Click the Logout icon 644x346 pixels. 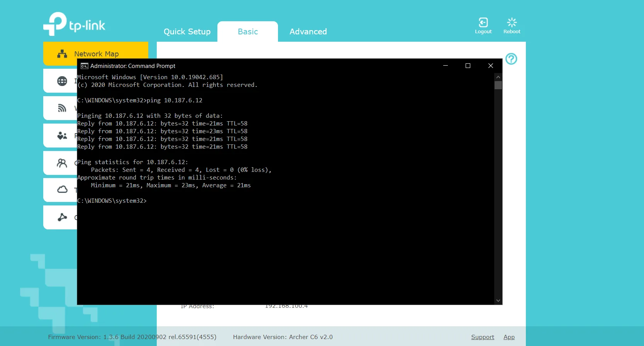pyautogui.click(x=483, y=25)
